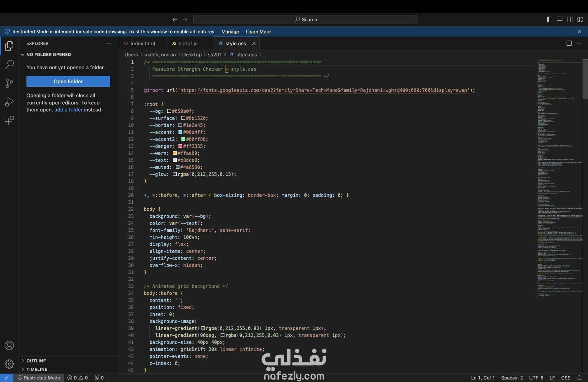Toggle the primary side bar layout icon
588x382 pixels.
point(549,20)
